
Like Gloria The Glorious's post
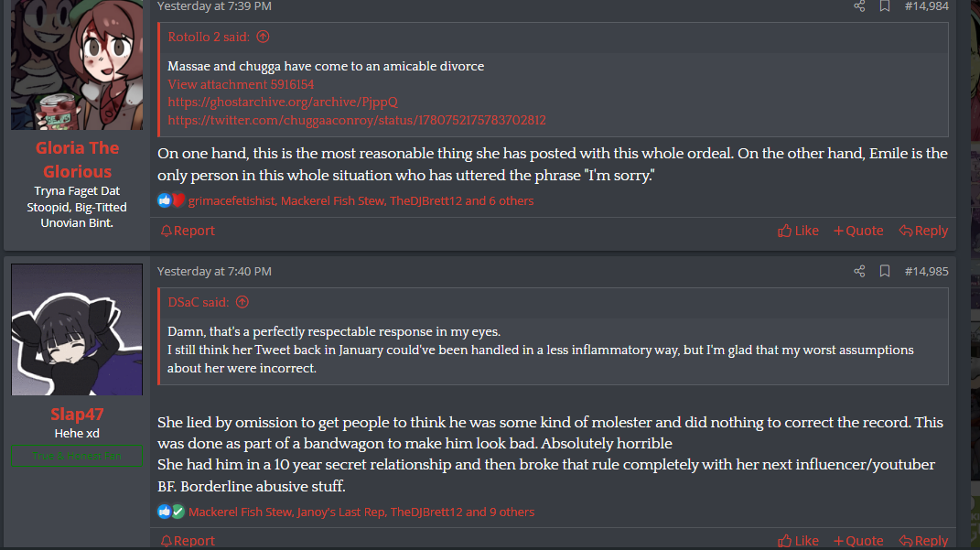(798, 231)
